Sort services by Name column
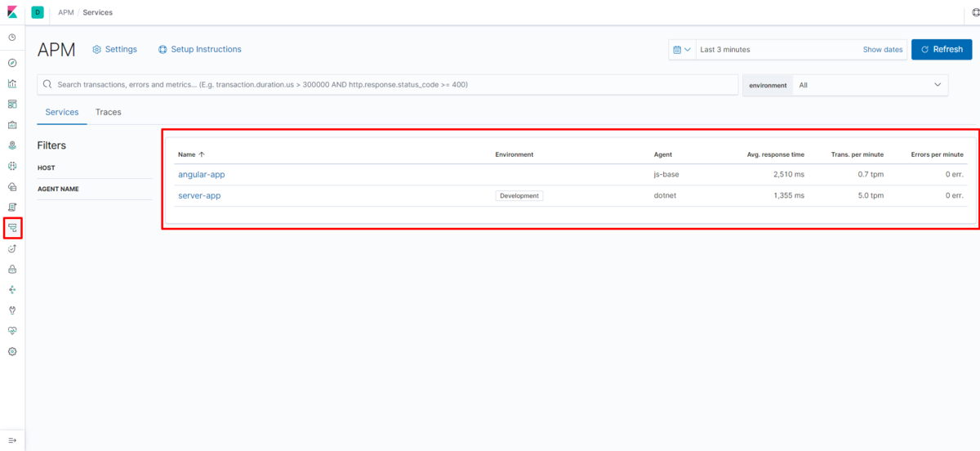The image size is (980, 451). [x=191, y=154]
